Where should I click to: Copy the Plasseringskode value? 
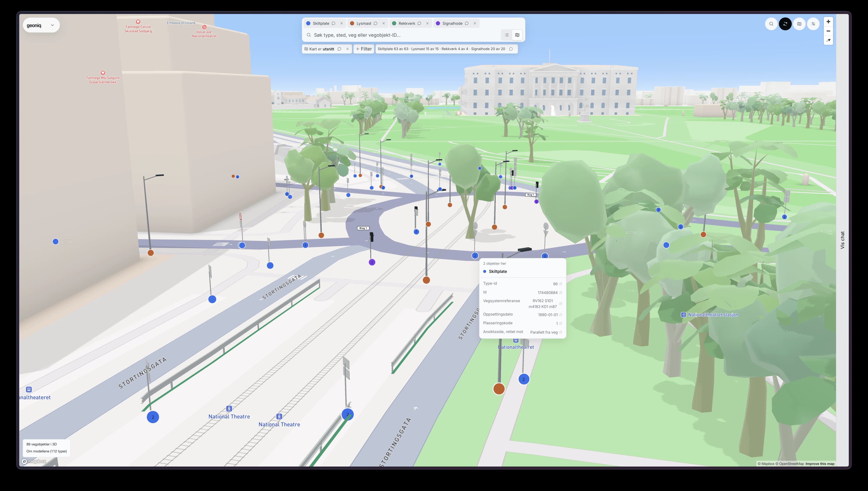561,323
